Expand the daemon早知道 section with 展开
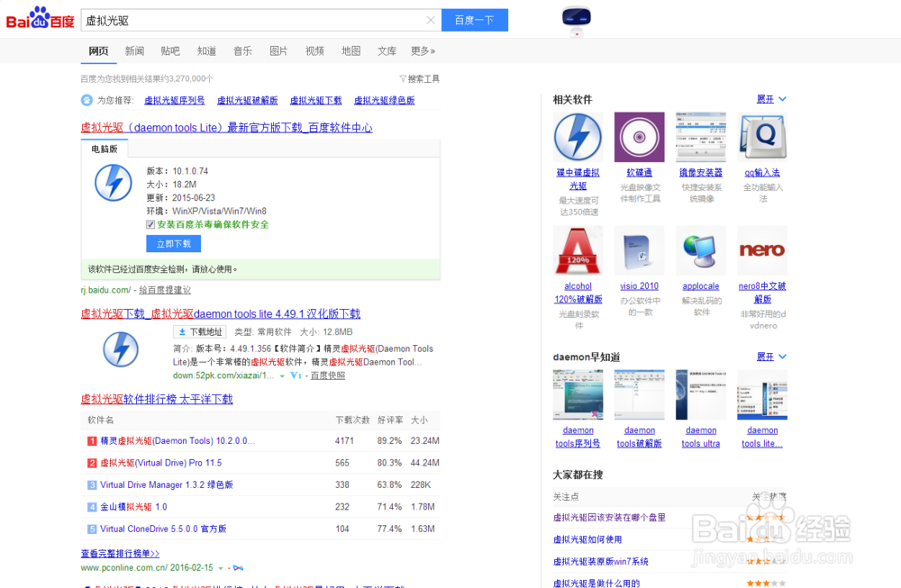The width and height of the screenshot is (901, 588). coord(771,357)
